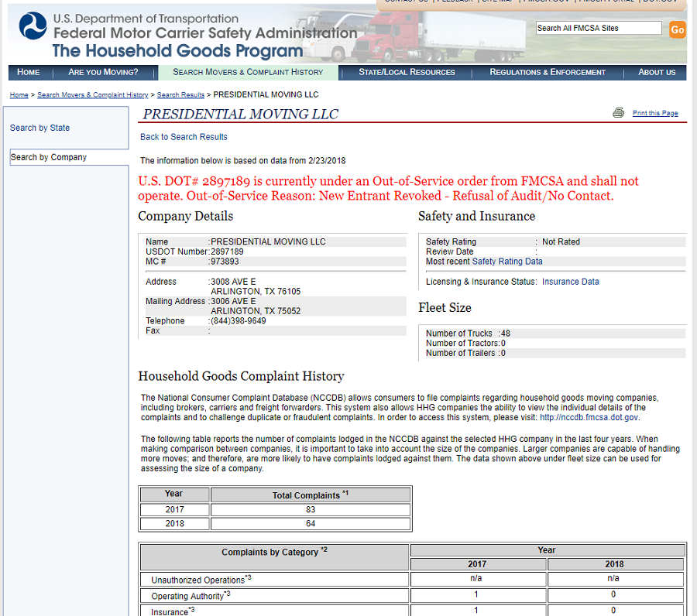Click the 2018 total complaints value 64
Screen dimensions: 697x616
click(311, 524)
